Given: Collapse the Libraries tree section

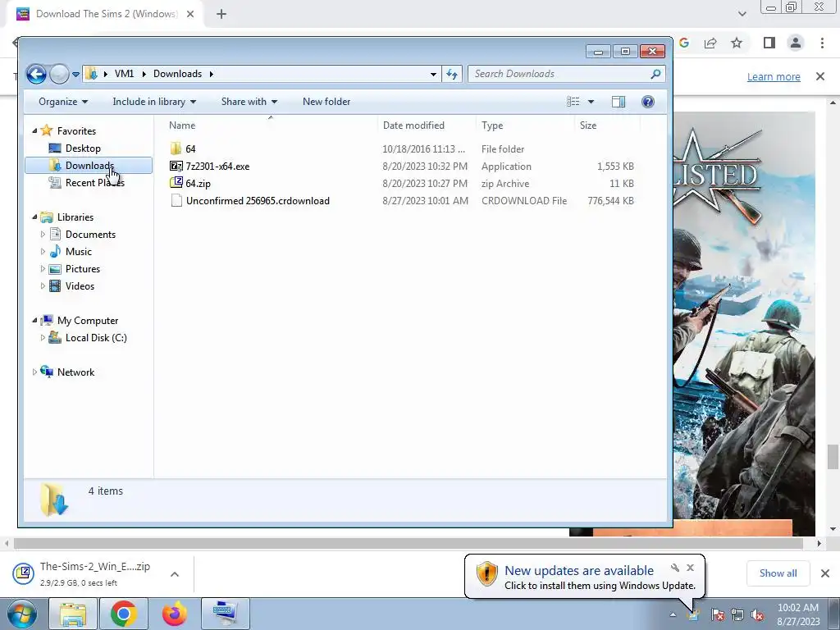Looking at the screenshot, I should (34, 217).
